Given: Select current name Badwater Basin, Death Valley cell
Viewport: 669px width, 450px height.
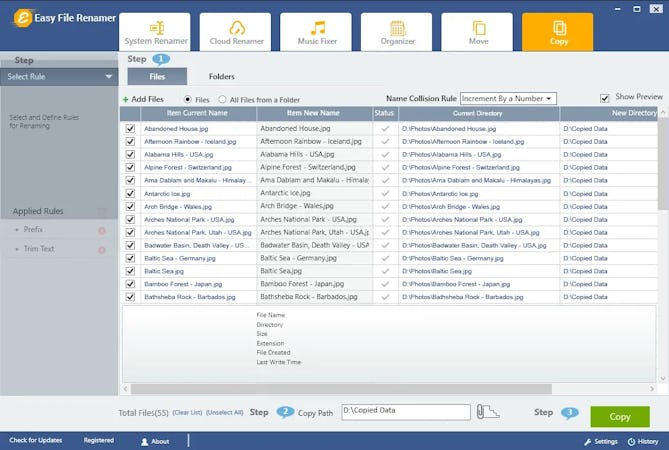Looking at the screenshot, I should click(198, 245).
